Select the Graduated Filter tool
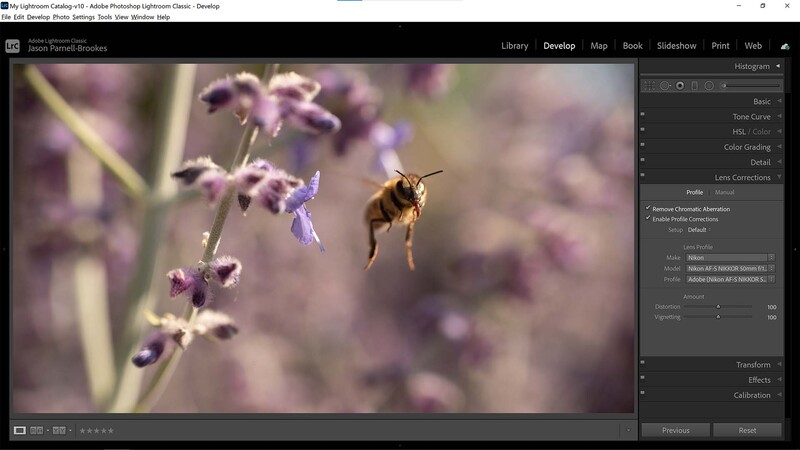800x450 pixels. click(x=694, y=86)
